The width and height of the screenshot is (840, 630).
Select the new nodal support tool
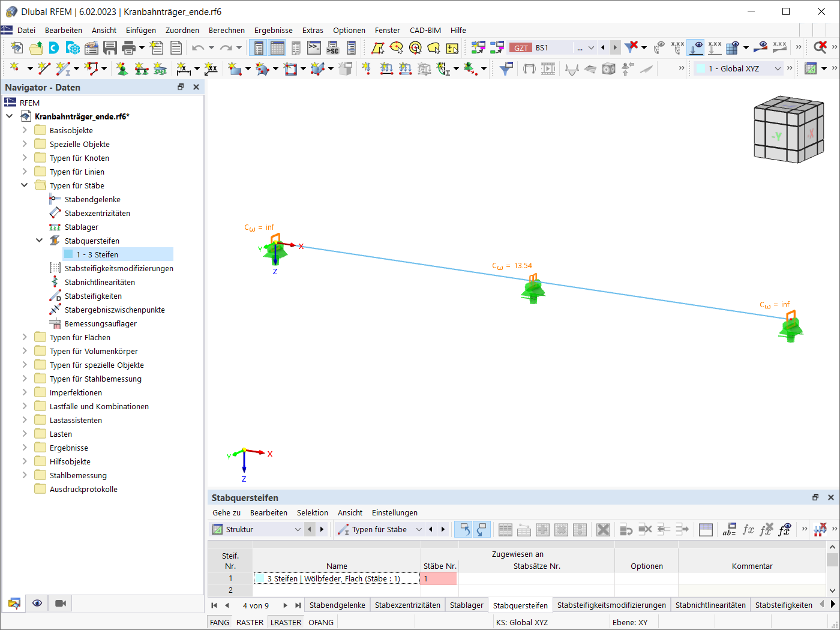pyautogui.click(x=122, y=69)
